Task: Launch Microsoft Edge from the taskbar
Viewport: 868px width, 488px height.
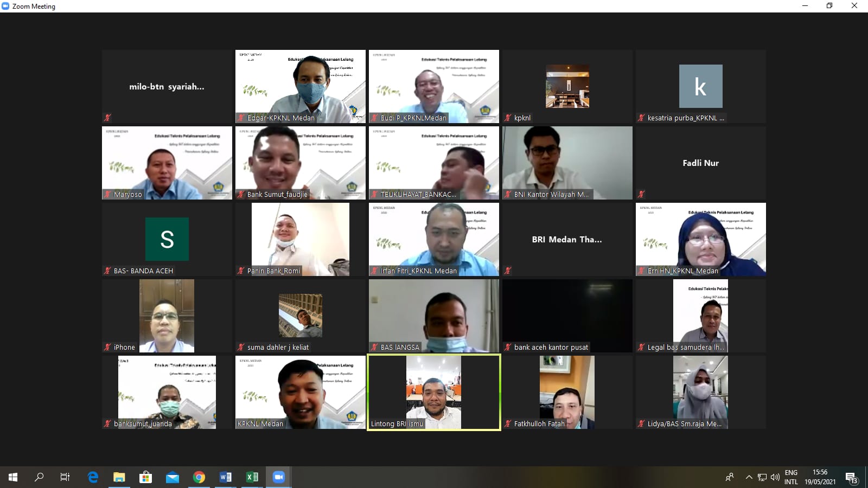Action: [93, 477]
